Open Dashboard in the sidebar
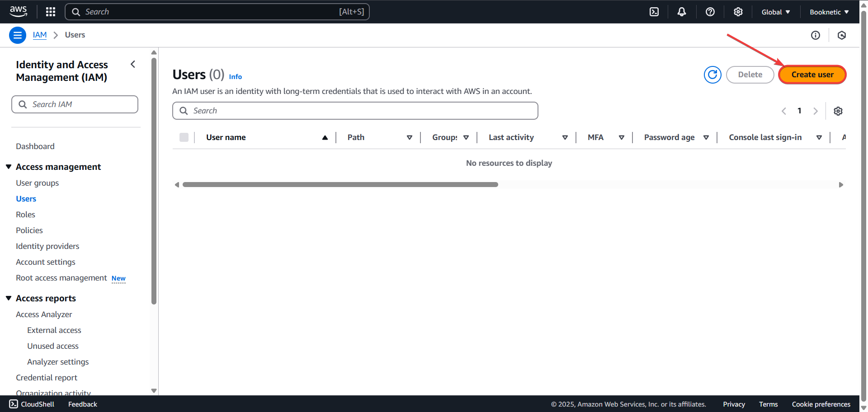The image size is (868, 412). [35, 146]
